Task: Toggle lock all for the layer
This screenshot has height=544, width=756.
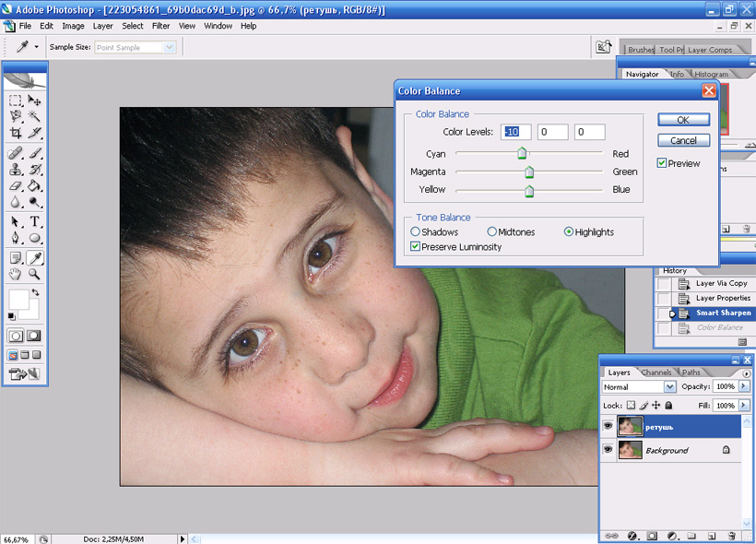Action: [668, 405]
